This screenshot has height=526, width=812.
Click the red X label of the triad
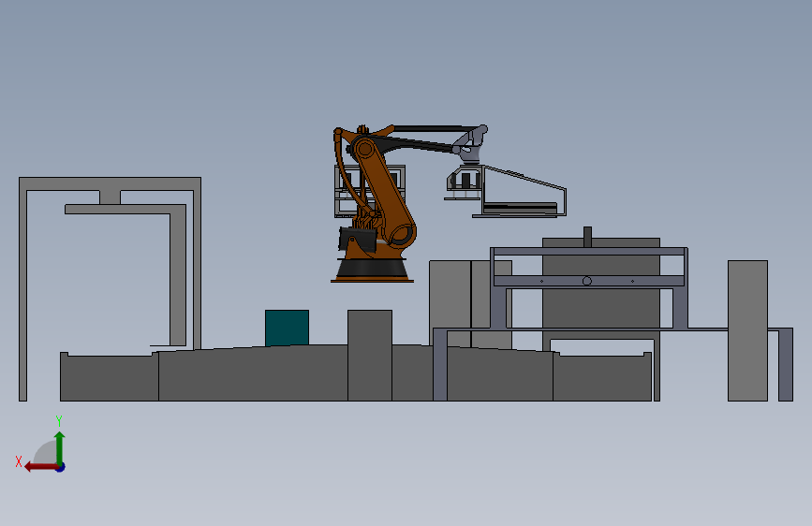click(19, 461)
